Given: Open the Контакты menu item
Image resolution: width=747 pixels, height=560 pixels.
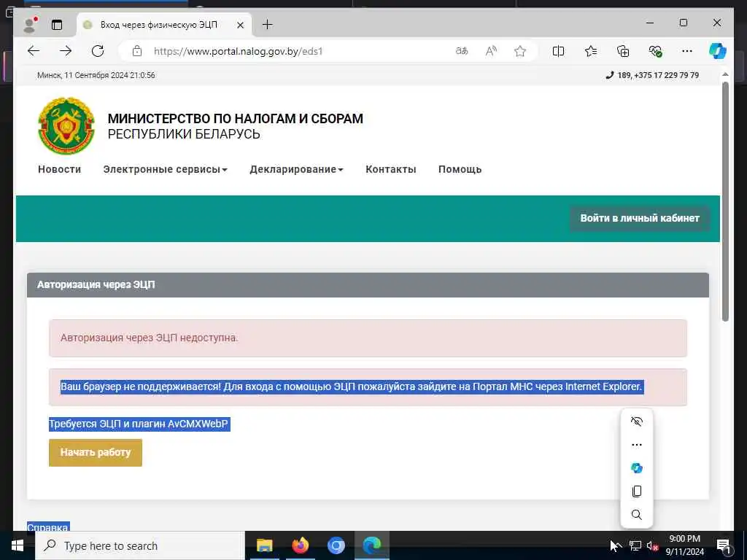Looking at the screenshot, I should (x=391, y=169).
